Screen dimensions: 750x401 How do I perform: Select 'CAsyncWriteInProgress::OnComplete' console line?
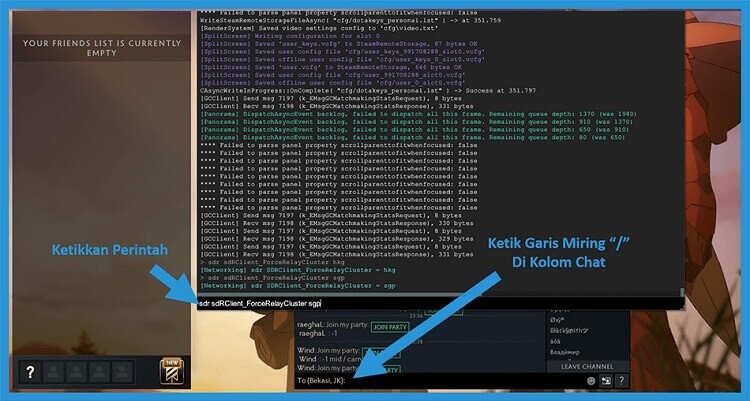[x=368, y=90]
